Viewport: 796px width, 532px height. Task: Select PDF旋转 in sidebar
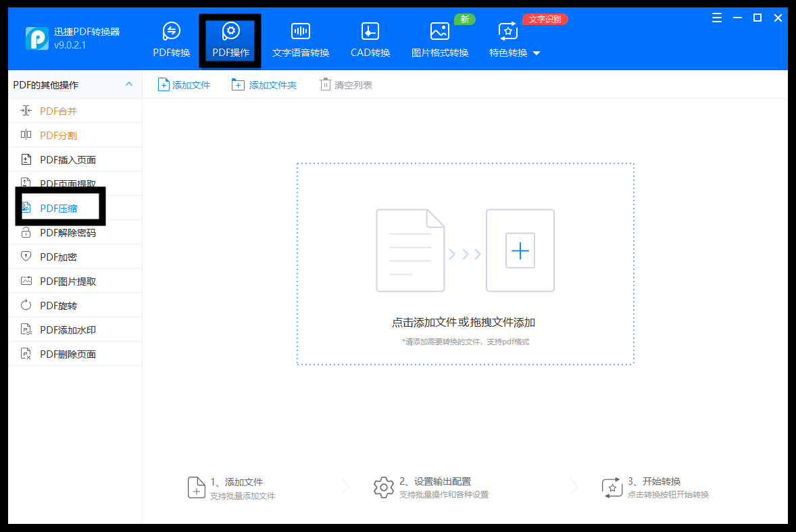75,306
